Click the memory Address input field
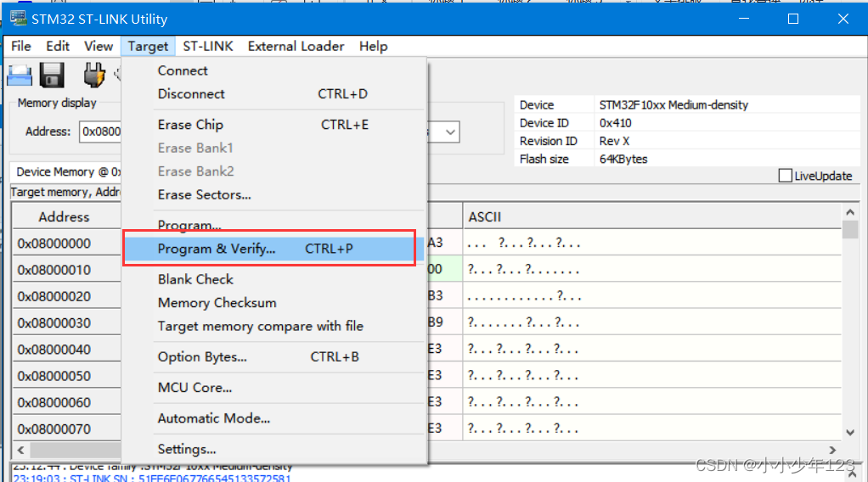This screenshot has width=868, height=482. [100, 132]
